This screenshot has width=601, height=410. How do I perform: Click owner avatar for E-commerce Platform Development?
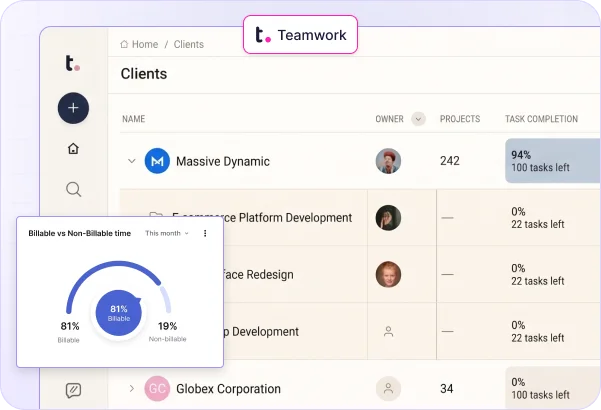click(388, 218)
